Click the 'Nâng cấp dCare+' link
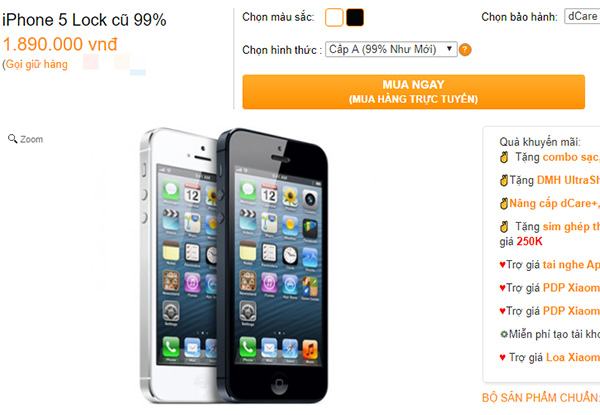The height and width of the screenshot is (415, 600). pyautogui.click(x=554, y=203)
